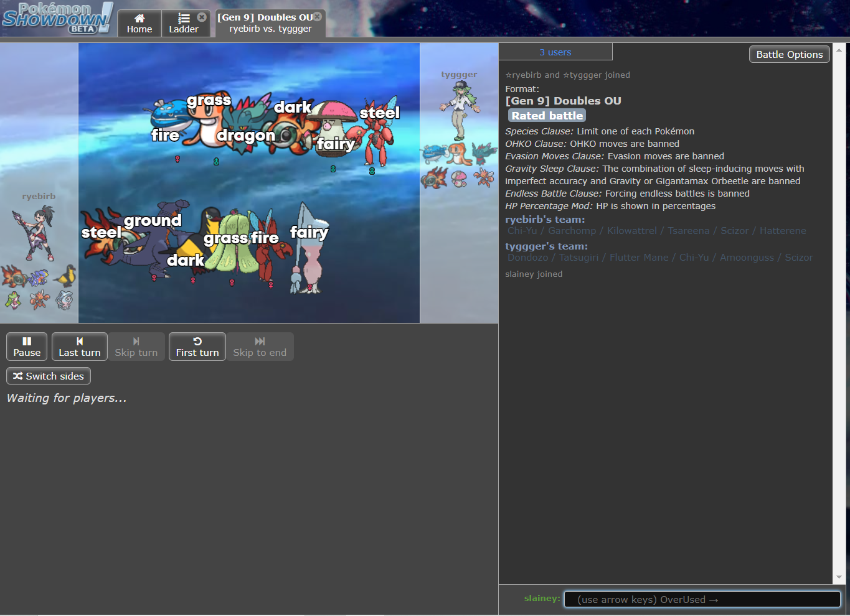Switch sides of the battle view
This screenshot has height=616, width=850.
pyautogui.click(x=49, y=376)
